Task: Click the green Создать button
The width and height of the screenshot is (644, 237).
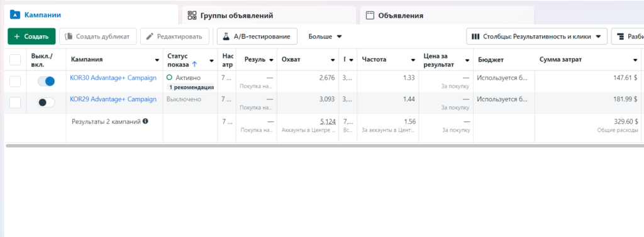Action: [x=31, y=36]
